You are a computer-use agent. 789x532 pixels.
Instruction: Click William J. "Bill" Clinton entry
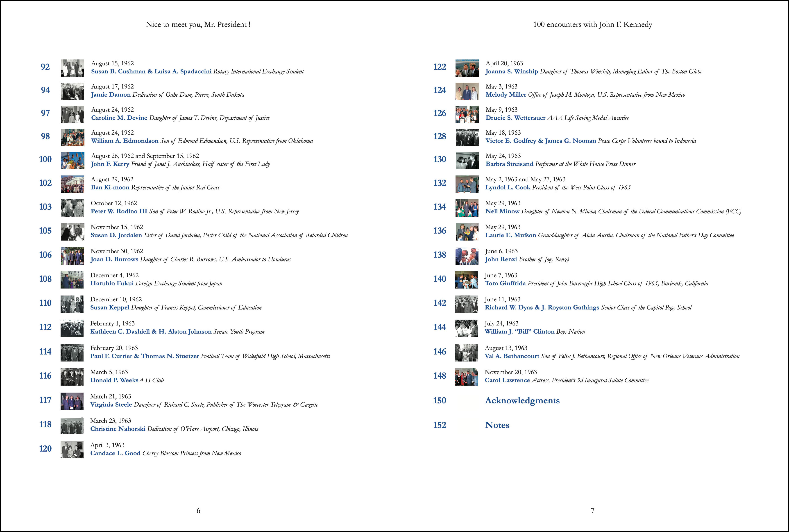519,332
